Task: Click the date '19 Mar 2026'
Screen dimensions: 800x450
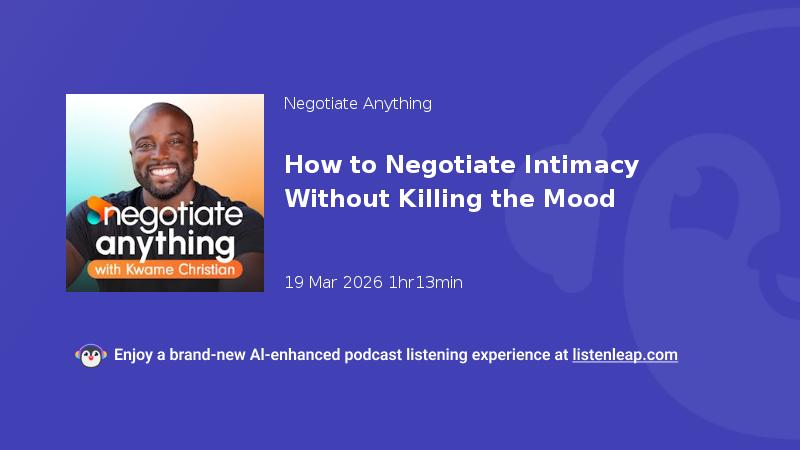Action: pyautogui.click(x=333, y=282)
